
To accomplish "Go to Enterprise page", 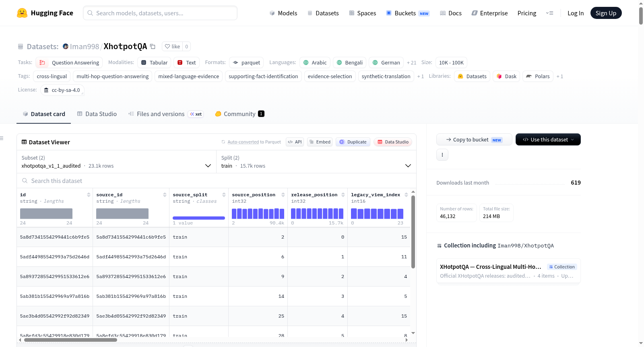I will pyautogui.click(x=489, y=13).
